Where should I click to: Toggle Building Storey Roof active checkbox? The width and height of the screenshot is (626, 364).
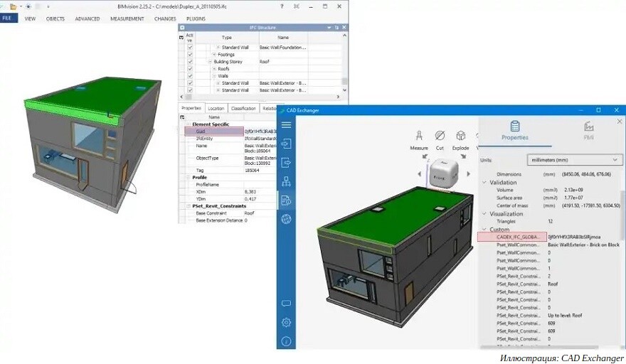190,61
